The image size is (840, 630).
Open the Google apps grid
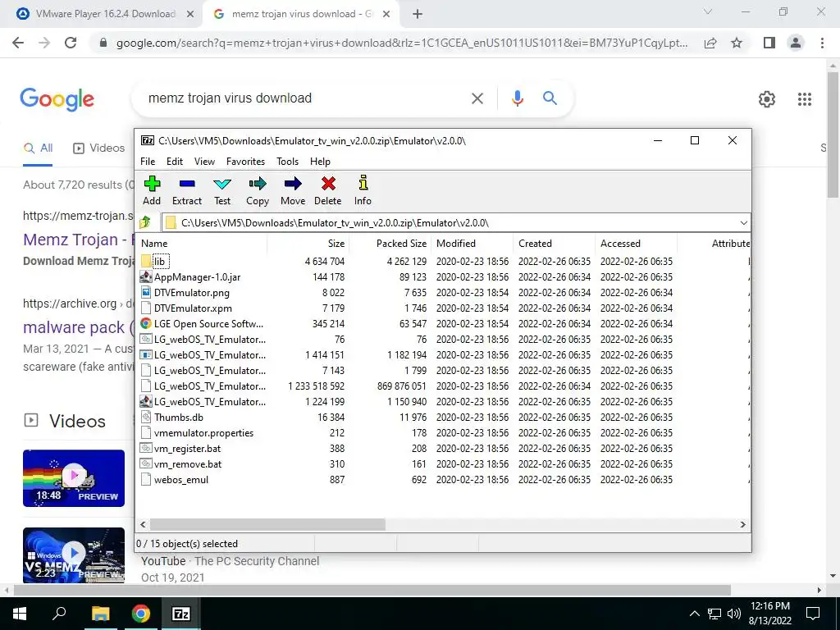pos(805,99)
